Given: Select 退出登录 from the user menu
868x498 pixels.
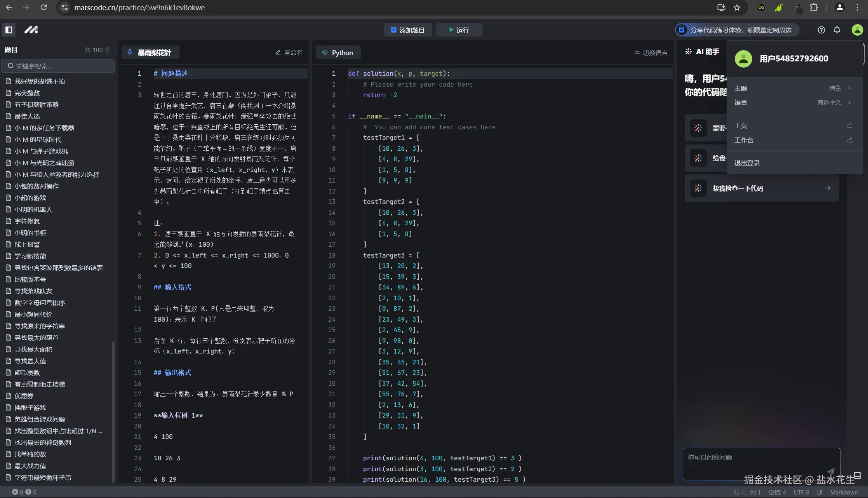Looking at the screenshot, I should click(747, 162).
